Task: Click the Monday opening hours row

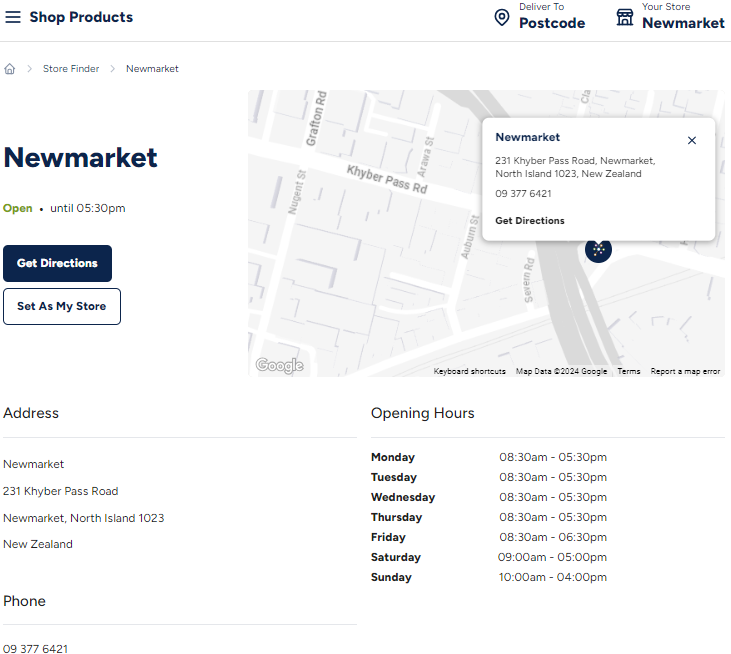Action: (x=489, y=457)
